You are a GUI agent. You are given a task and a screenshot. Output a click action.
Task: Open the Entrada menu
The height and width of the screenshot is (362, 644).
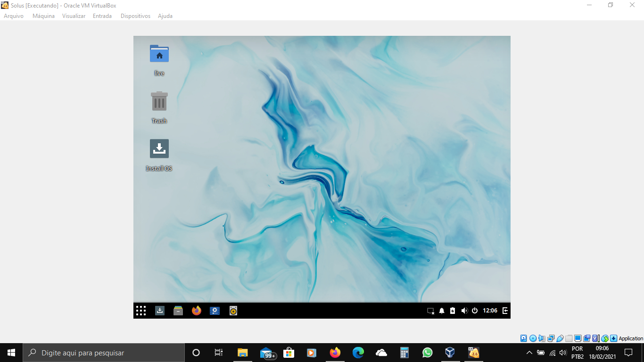point(102,16)
